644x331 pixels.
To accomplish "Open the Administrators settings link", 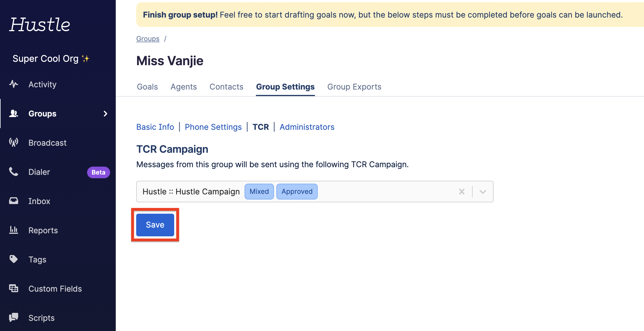I will pyautogui.click(x=307, y=127).
